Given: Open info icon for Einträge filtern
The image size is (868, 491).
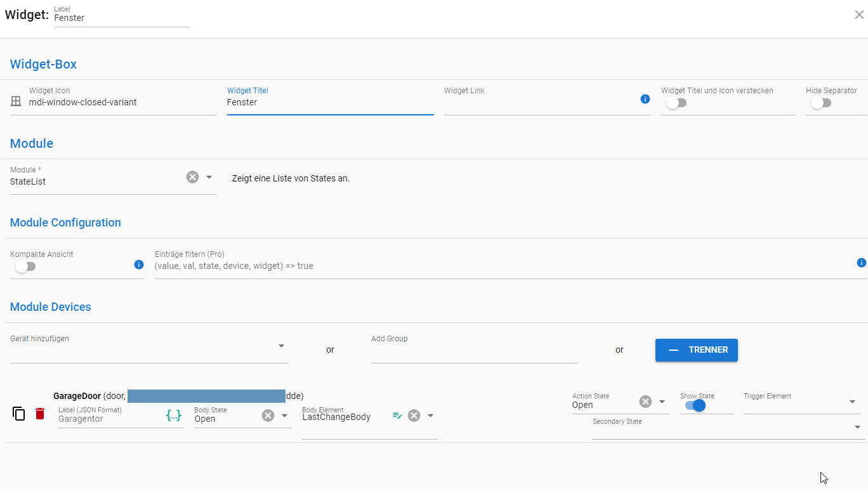Looking at the screenshot, I should tap(861, 263).
